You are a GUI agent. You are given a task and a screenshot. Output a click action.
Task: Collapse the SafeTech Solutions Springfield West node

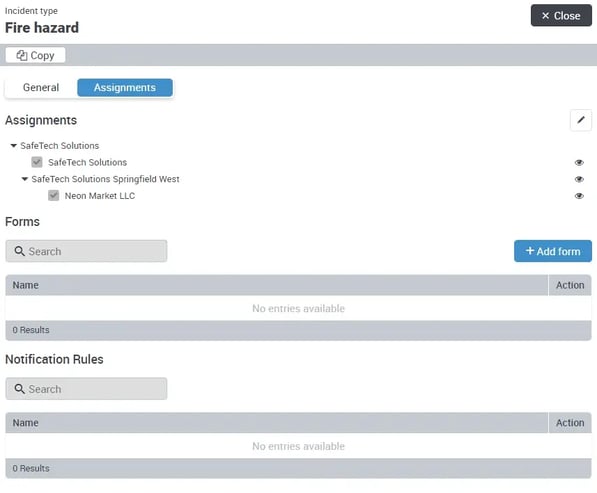[x=25, y=179]
